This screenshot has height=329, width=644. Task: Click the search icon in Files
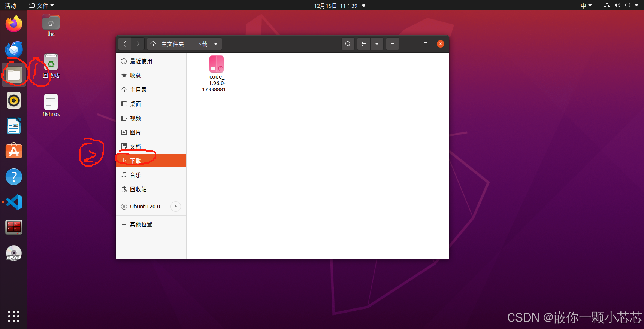[348, 44]
